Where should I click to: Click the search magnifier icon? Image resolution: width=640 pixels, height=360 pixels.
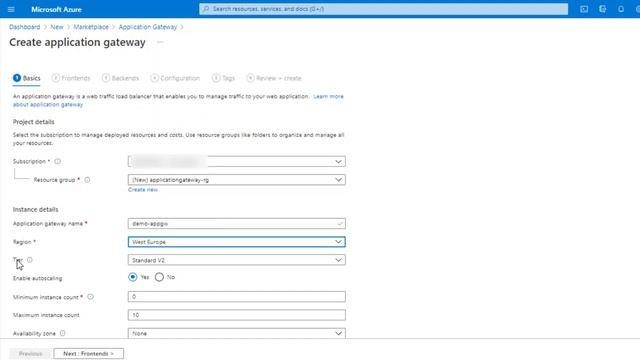pyautogui.click(x=206, y=9)
